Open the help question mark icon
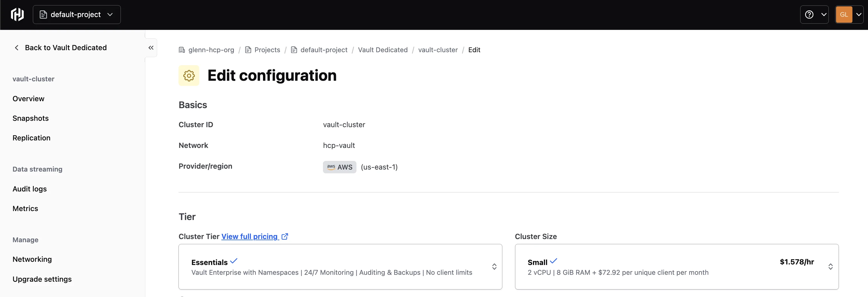This screenshot has width=868, height=297. 810,14
